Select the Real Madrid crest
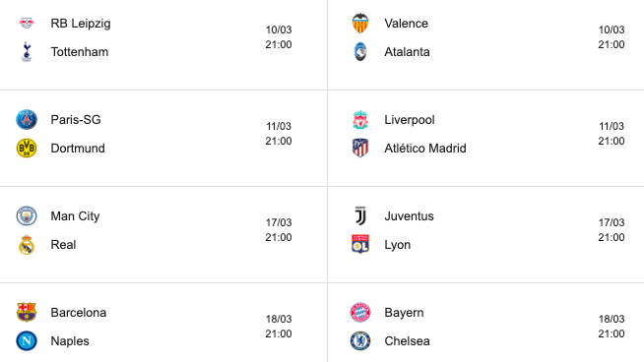 pyautogui.click(x=27, y=245)
